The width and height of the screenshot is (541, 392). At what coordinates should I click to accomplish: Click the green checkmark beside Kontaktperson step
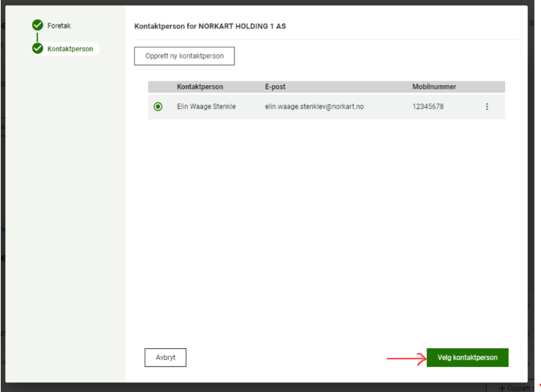coord(37,49)
